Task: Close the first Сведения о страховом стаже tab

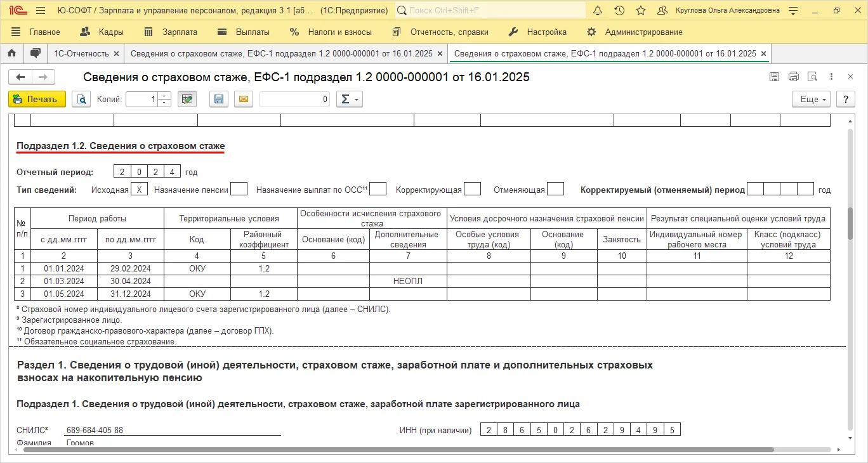Action: tap(440, 54)
